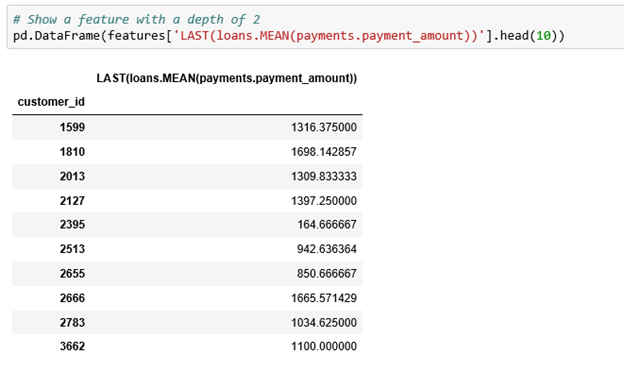Screen dimensions: 624x371
Task: Click the code cell input area
Action: (x=316, y=27)
